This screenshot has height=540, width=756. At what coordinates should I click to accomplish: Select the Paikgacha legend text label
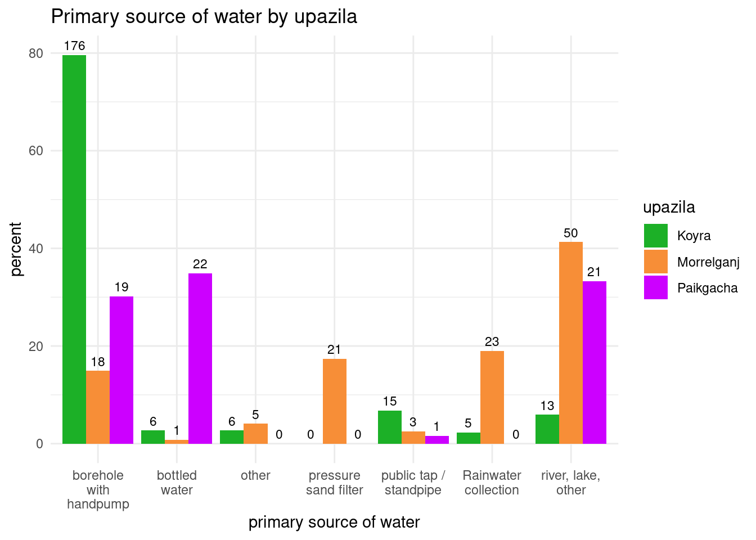coord(707,288)
